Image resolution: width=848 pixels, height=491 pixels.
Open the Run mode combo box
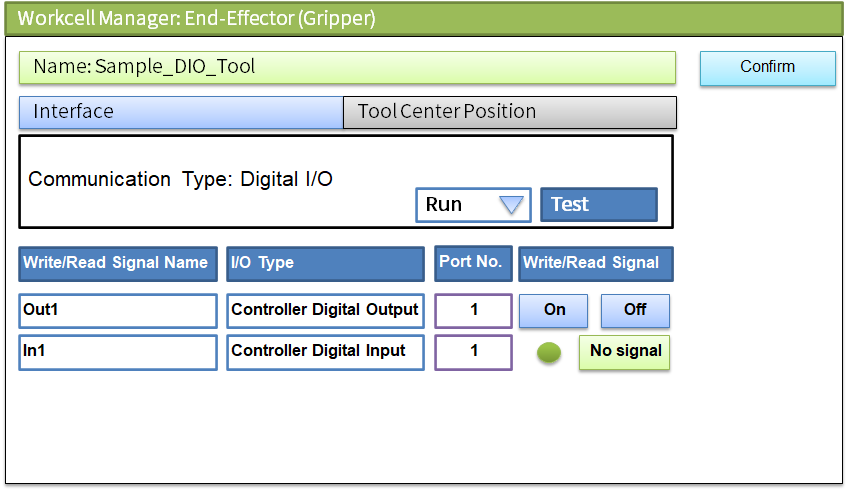point(473,205)
